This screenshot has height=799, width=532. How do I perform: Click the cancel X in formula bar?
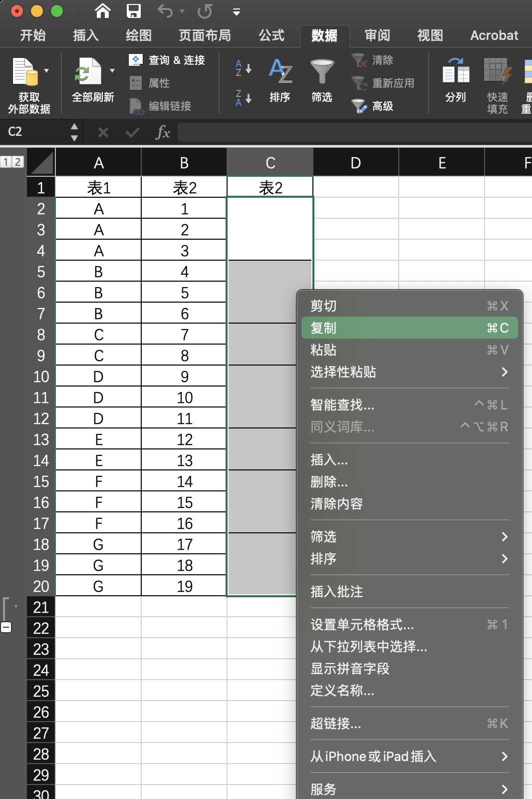(x=103, y=132)
